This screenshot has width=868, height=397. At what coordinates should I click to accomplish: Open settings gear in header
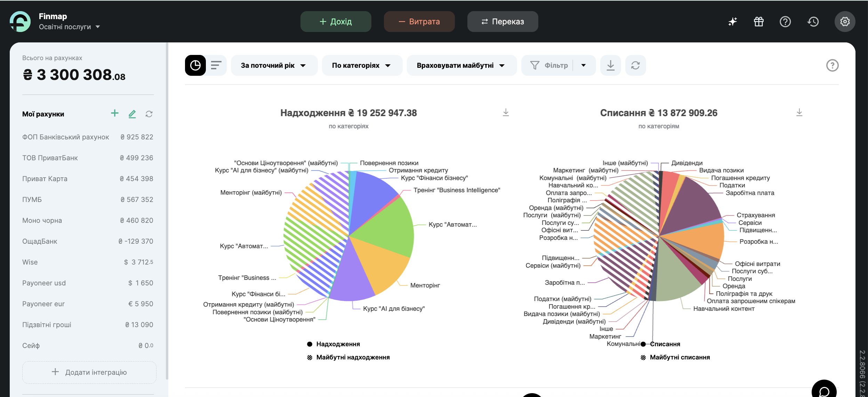(845, 22)
